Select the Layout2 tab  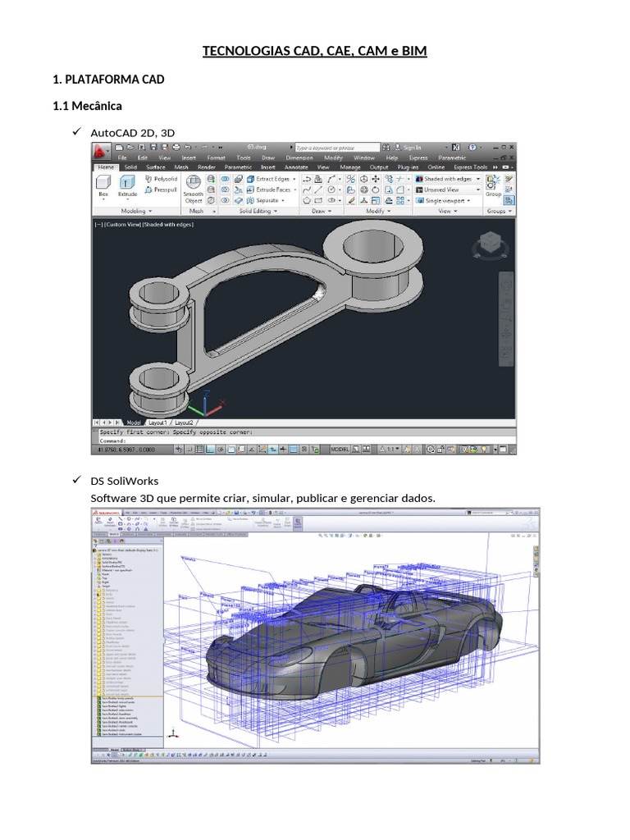pos(184,422)
